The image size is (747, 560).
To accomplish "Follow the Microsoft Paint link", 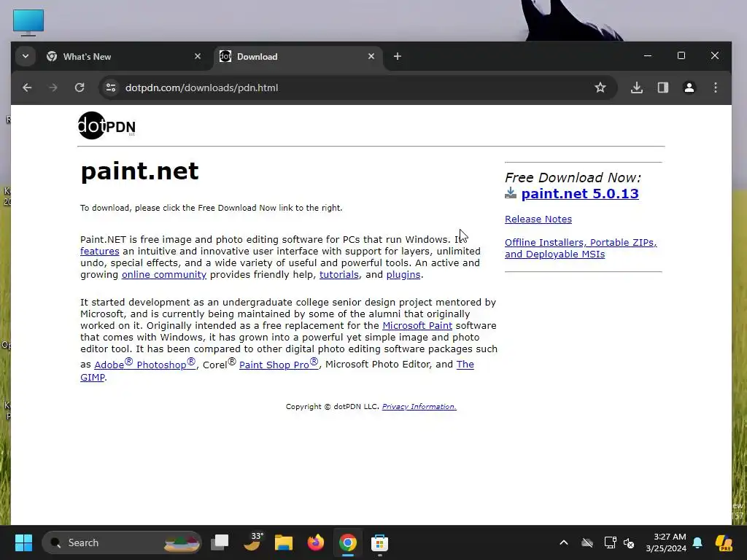I will click(417, 326).
